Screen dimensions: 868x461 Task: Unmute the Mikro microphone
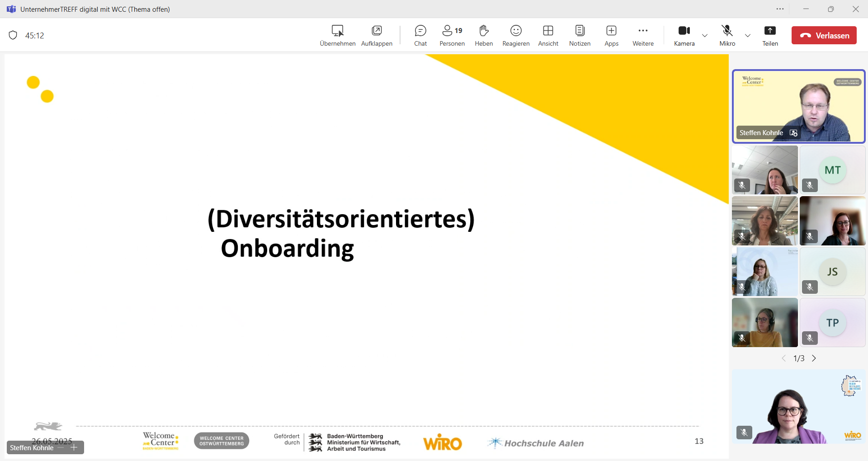[727, 35]
